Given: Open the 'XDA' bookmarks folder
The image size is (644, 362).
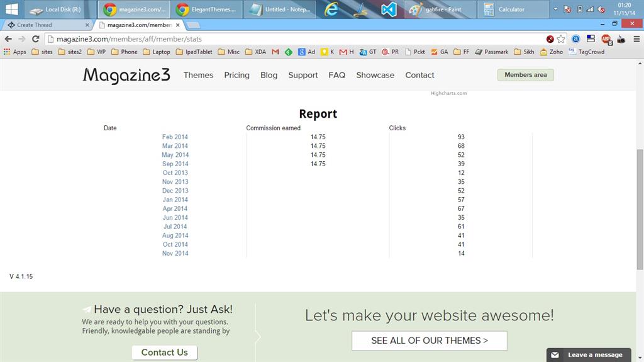Looking at the screenshot, I should 255,52.
